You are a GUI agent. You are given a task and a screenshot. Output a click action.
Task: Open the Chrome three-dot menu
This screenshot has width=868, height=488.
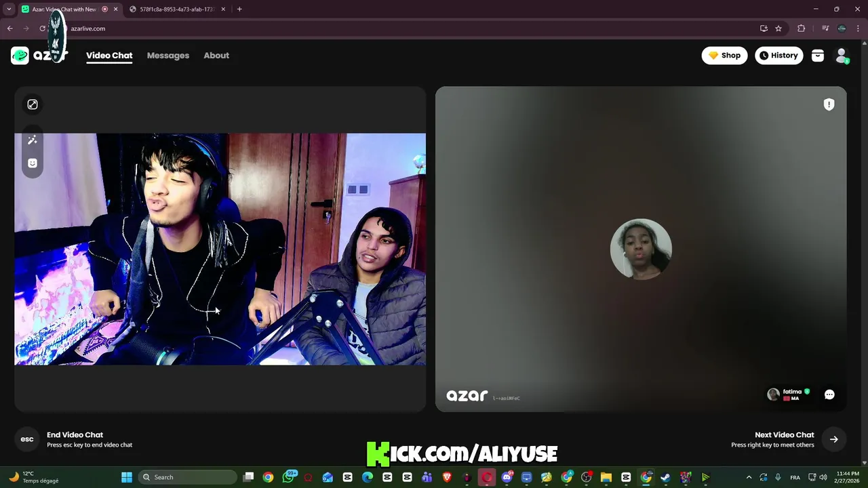tap(858, 28)
